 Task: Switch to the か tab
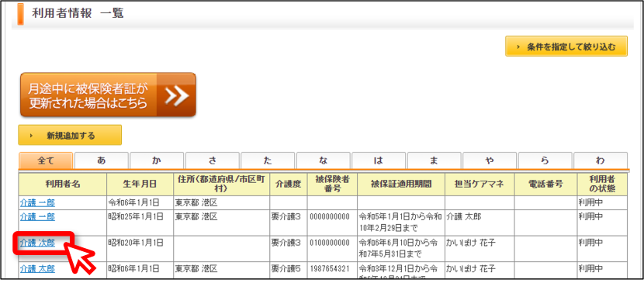pos(157,160)
